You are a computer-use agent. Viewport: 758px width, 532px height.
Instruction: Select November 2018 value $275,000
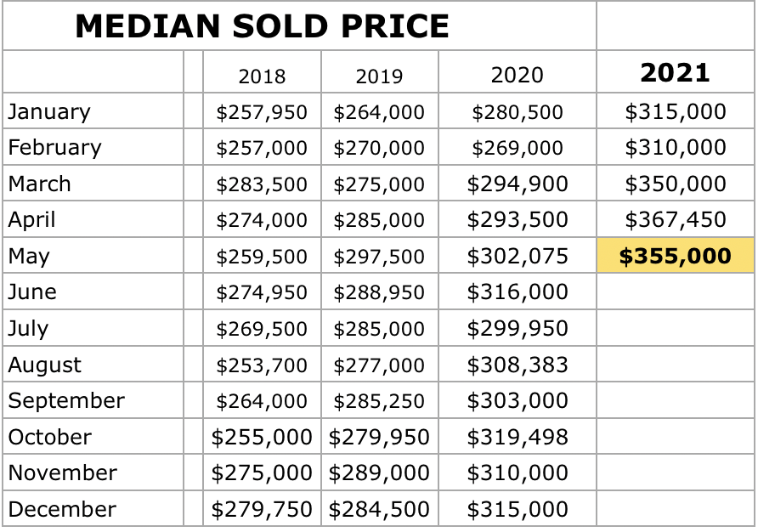point(262,473)
